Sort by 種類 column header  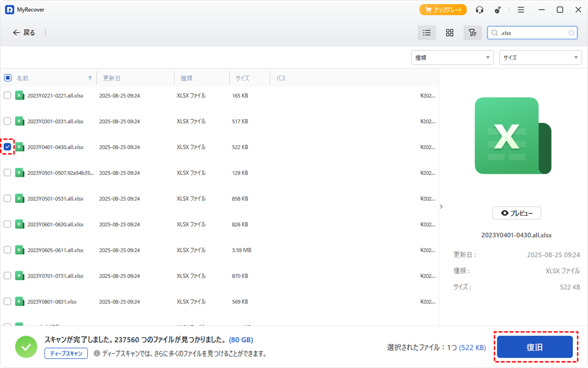click(x=186, y=78)
